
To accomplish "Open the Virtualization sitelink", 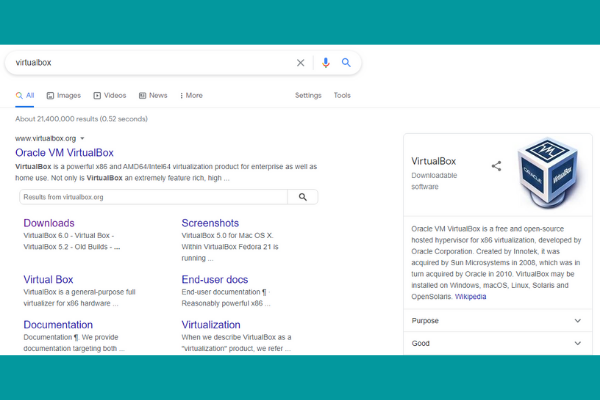I will [211, 325].
